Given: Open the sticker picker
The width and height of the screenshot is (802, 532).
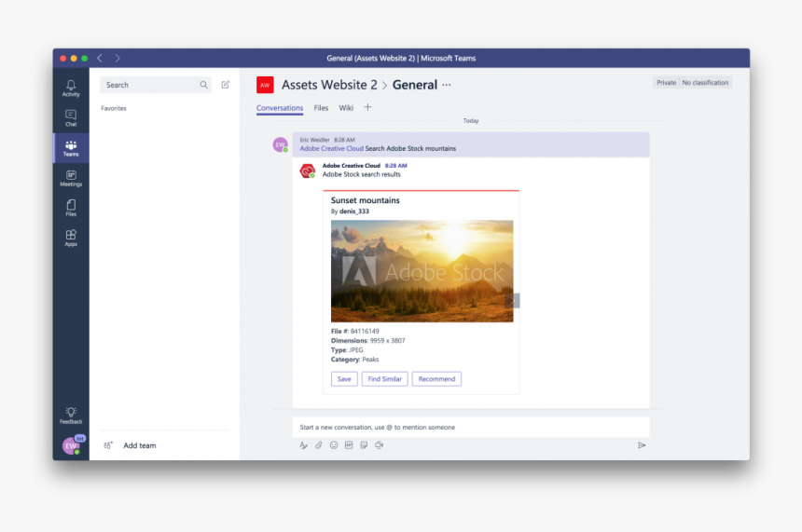Looking at the screenshot, I should (364, 445).
